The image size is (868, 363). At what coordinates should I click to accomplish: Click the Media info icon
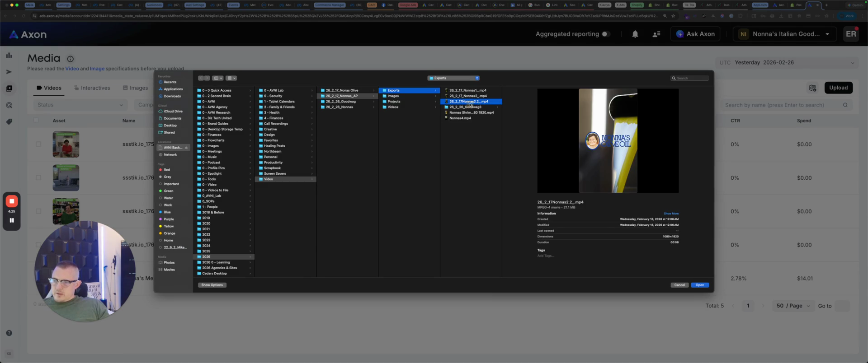coord(71,59)
